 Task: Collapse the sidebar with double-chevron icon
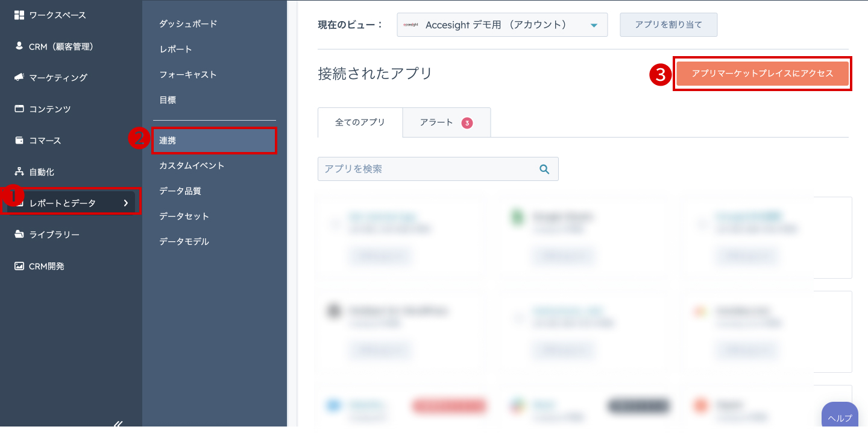pyautogui.click(x=118, y=424)
